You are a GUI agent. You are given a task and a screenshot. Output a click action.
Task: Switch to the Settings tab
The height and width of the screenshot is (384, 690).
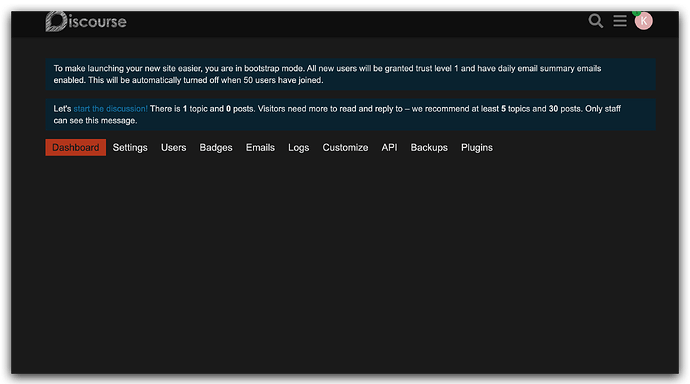(x=130, y=147)
